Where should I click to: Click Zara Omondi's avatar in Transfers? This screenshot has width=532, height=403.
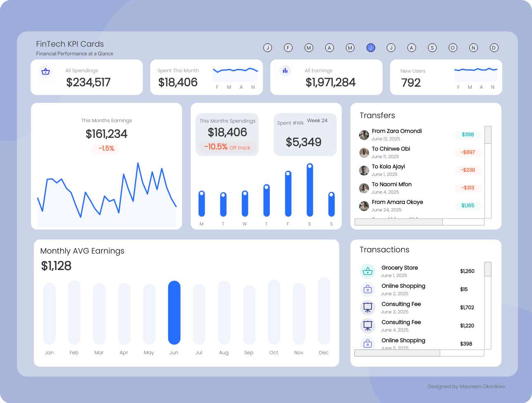(364, 135)
